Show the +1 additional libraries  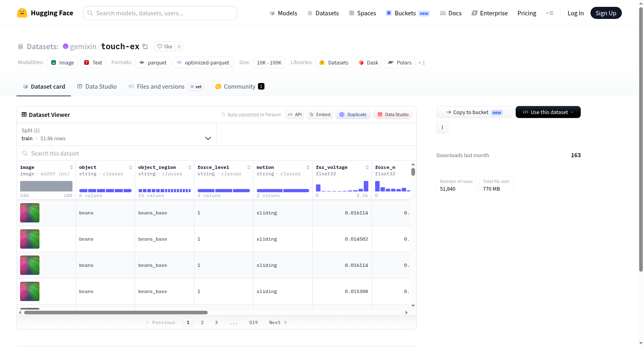[x=422, y=62]
